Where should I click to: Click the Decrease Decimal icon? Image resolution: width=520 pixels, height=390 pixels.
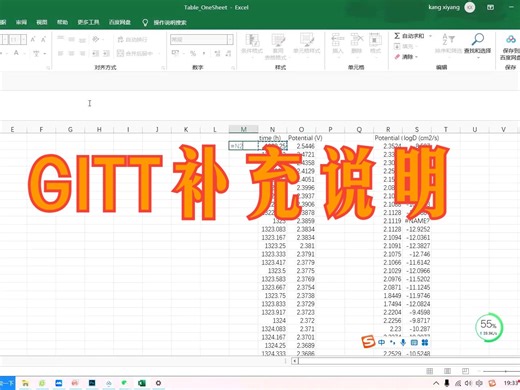point(228,53)
